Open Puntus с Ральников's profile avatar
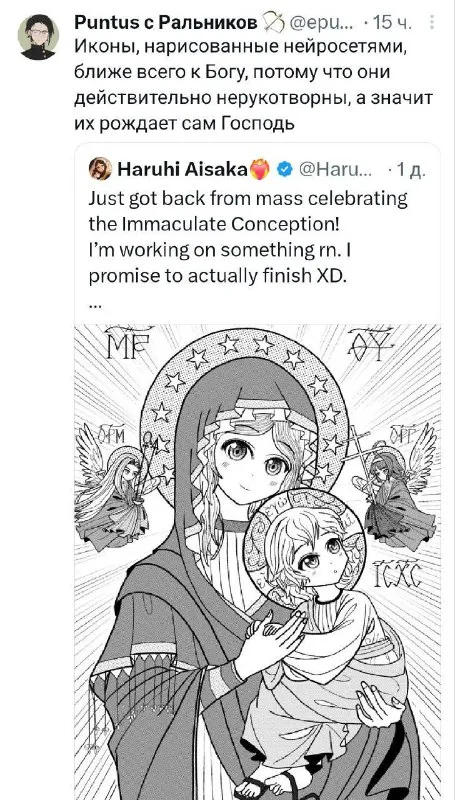 pyautogui.click(x=38, y=37)
